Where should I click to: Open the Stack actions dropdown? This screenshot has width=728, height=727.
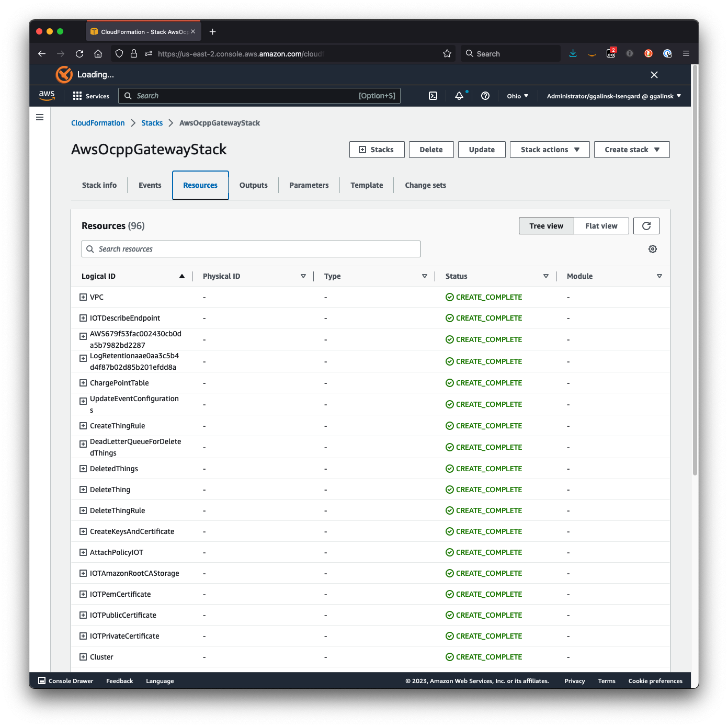pos(549,149)
